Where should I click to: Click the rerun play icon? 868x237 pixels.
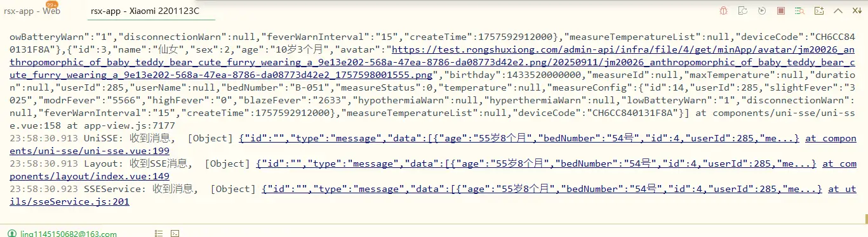(x=762, y=11)
